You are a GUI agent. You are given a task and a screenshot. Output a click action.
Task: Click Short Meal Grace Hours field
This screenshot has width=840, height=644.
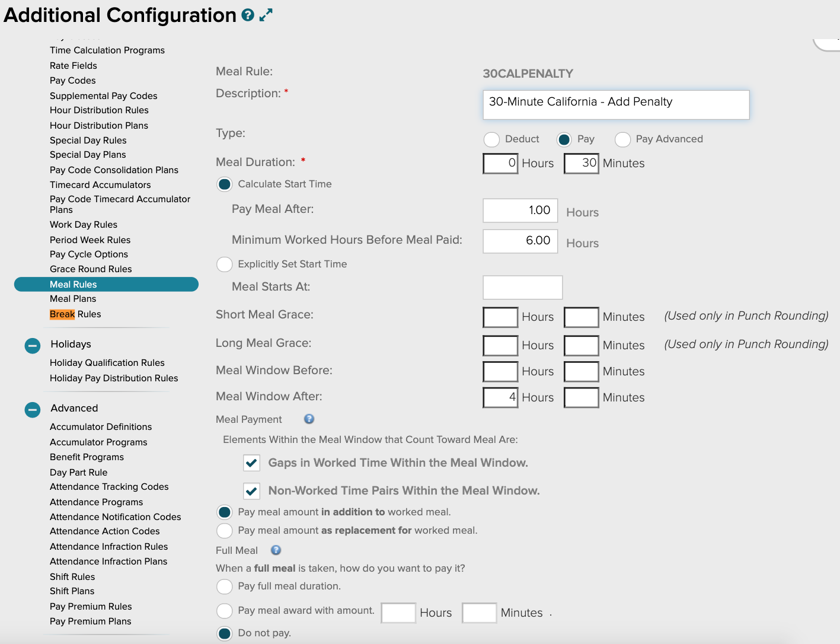tap(501, 317)
